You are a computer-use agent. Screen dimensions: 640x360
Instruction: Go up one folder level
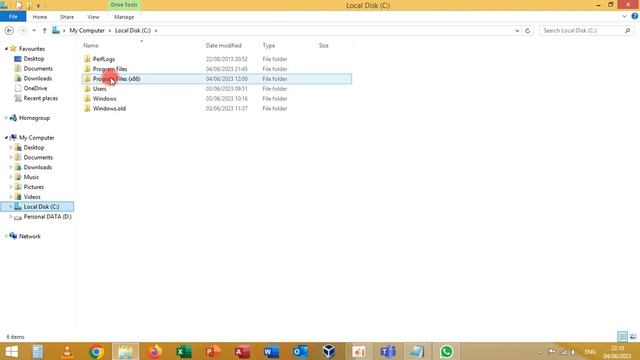point(44,31)
